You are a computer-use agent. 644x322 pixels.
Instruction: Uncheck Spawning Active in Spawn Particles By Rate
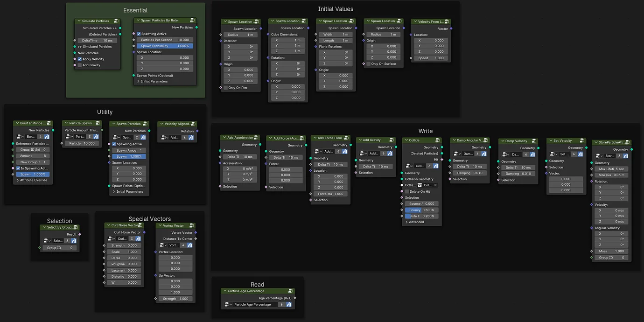coord(139,34)
